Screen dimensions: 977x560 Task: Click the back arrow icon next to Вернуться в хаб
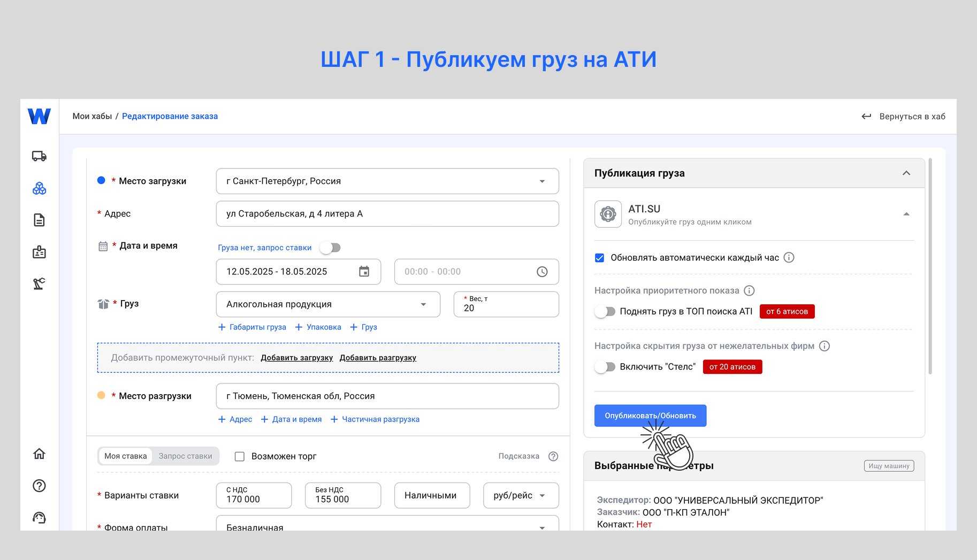tap(866, 116)
